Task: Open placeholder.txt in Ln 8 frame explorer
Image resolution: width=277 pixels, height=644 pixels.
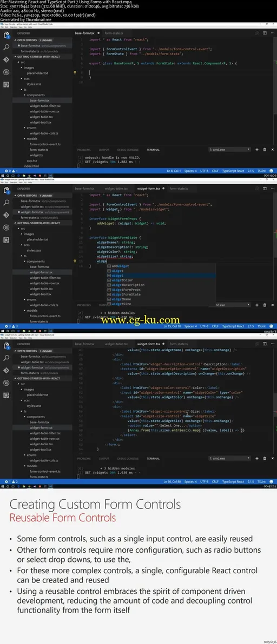Action: [38, 73]
